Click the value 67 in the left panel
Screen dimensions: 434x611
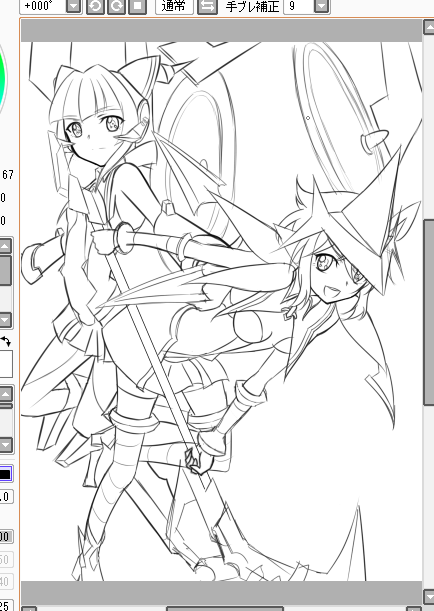[x=8, y=175]
